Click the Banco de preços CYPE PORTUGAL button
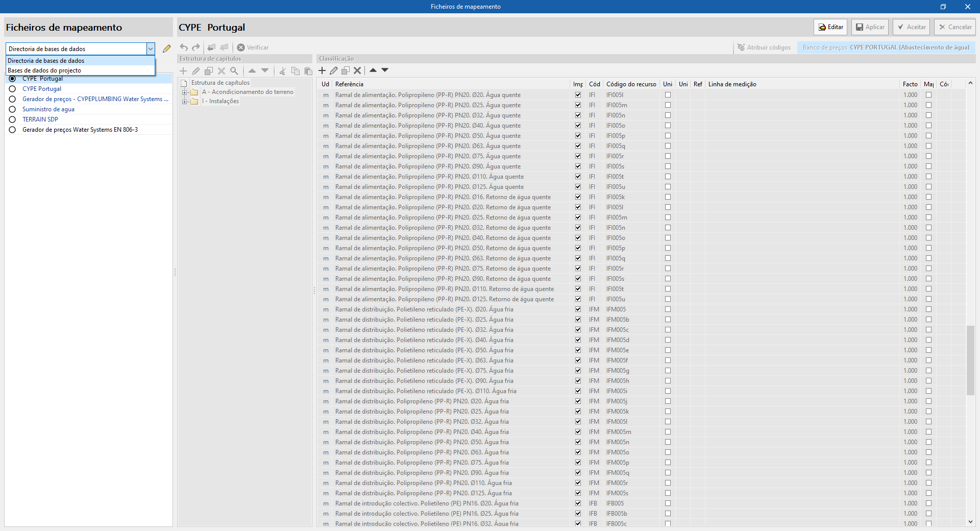Viewport: 980px width, 531px height. pos(886,47)
